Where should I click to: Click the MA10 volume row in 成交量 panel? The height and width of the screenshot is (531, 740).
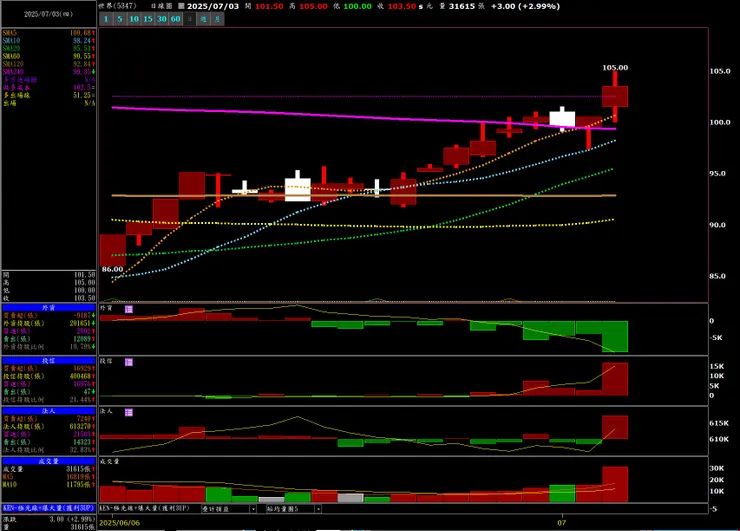(x=49, y=485)
